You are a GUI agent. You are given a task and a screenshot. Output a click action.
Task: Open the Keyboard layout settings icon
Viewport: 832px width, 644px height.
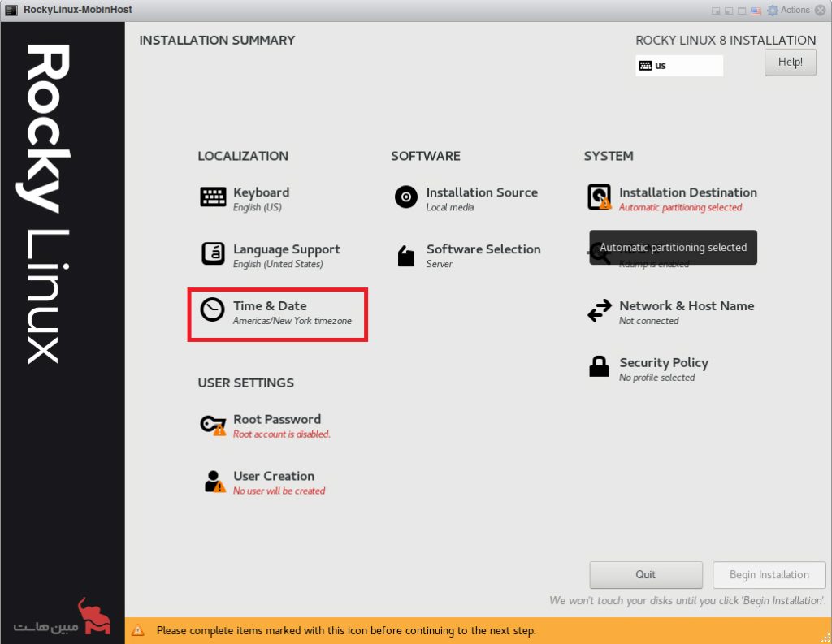pyautogui.click(x=213, y=197)
